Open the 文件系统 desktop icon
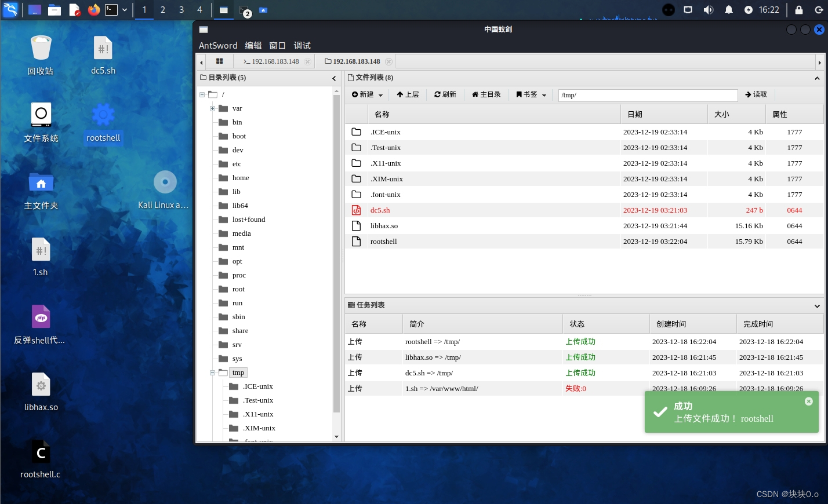The image size is (828, 504). tap(41, 122)
